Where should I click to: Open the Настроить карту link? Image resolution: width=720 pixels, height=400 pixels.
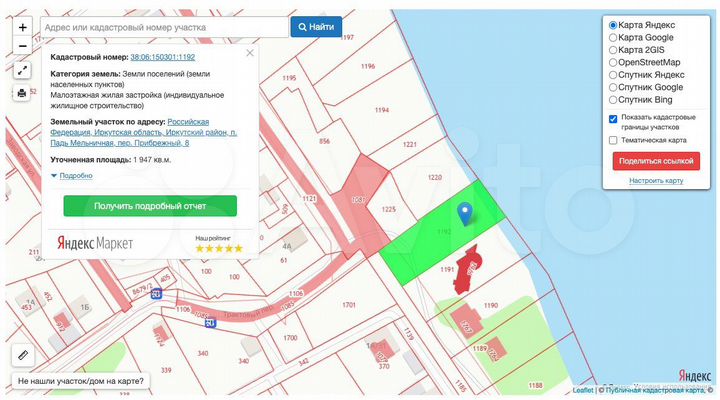[x=656, y=181]
